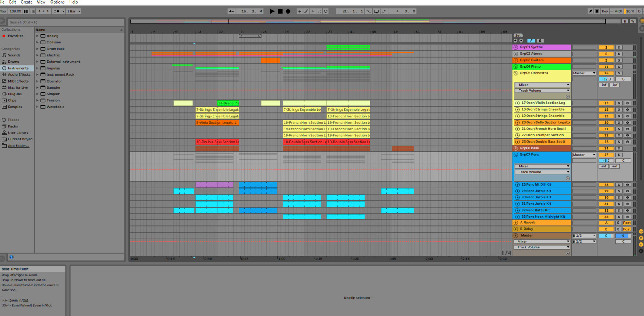
Task: Click Add Folder link in Places
Action: [19, 146]
